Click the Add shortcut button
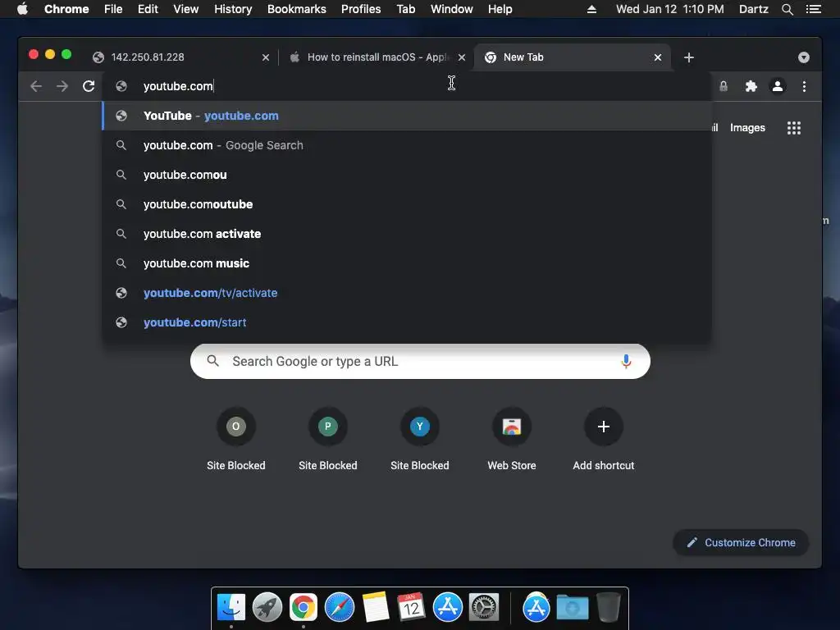This screenshot has height=630, width=840. 603,440
